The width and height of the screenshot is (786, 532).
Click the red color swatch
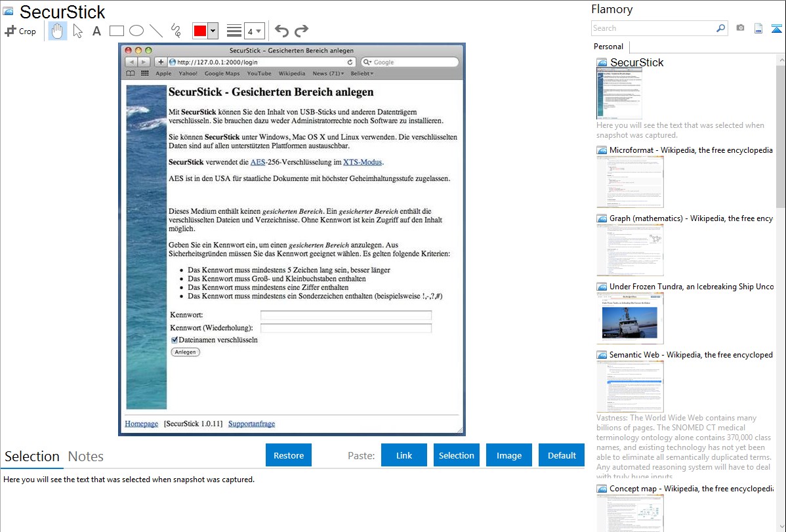tap(200, 31)
